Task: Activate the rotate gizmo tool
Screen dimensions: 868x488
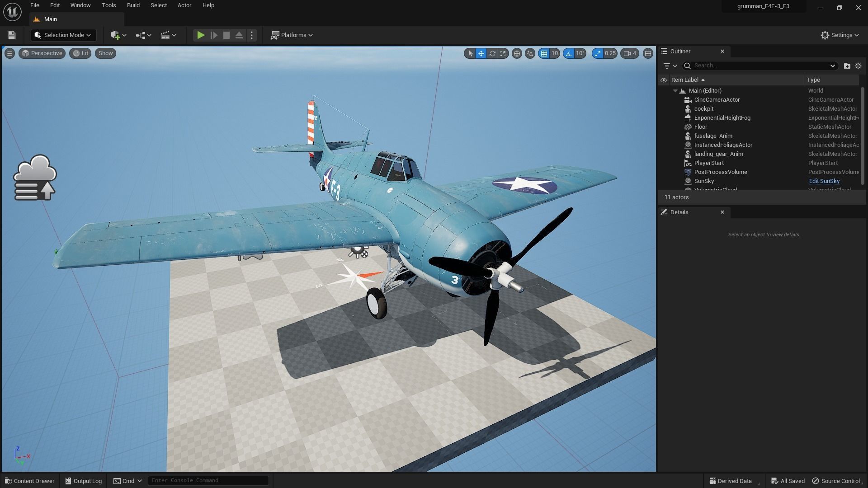Action: [492, 53]
